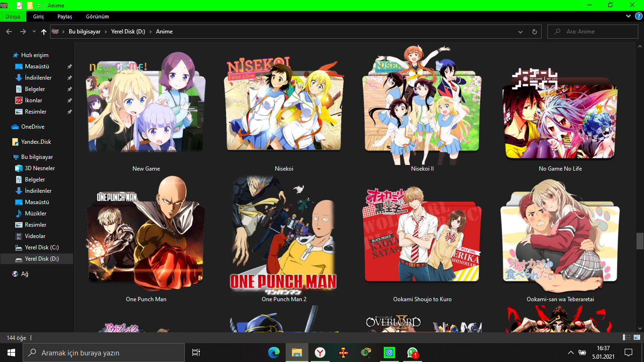Show hidden system tray icons
644x362 pixels.
571,353
